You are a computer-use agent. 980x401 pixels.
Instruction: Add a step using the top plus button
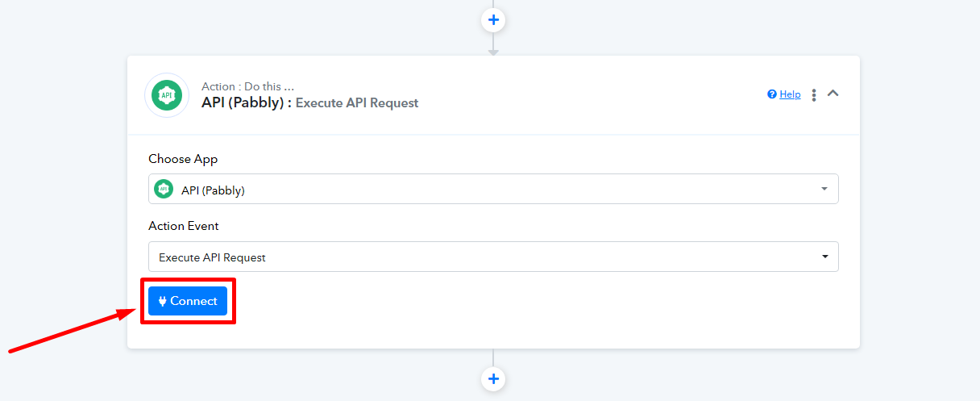[x=493, y=19]
